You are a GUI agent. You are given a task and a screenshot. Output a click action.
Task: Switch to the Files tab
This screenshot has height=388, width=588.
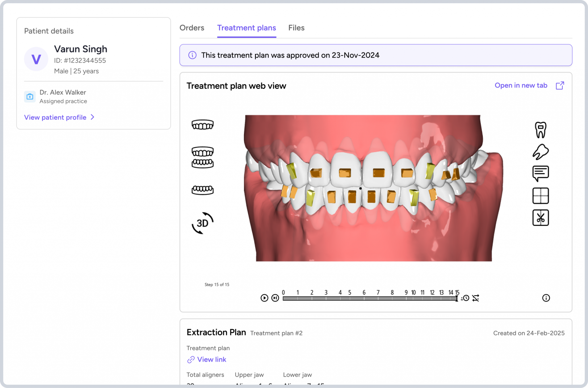[296, 28]
